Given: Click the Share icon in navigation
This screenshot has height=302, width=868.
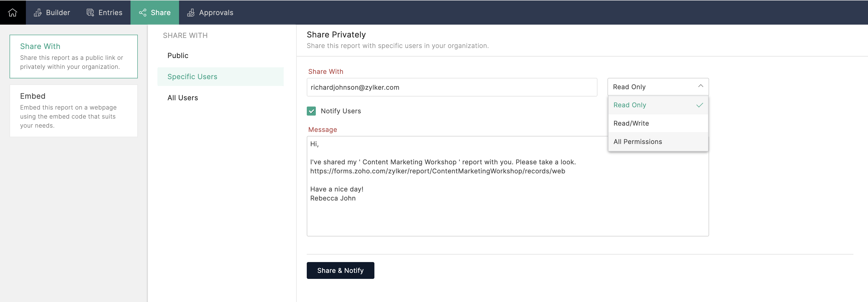Looking at the screenshot, I should 143,13.
